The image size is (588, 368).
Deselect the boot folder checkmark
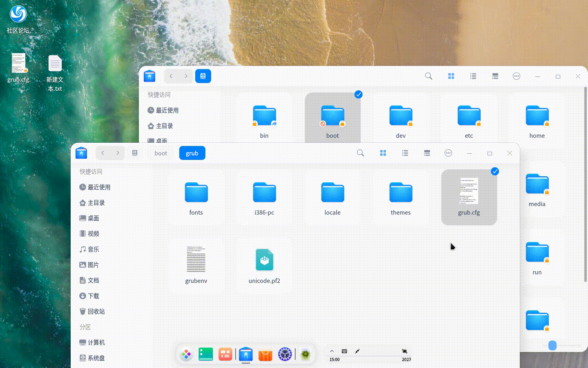click(358, 94)
